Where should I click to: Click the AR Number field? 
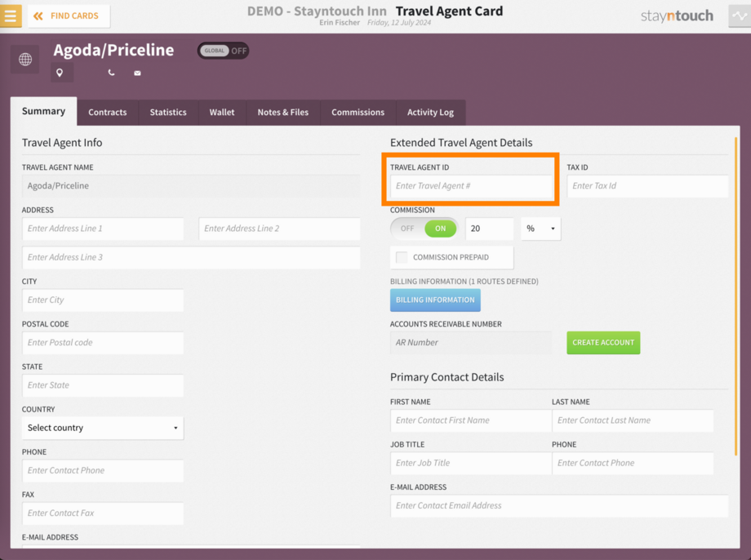pyautogui.click(x=471, y=343)
